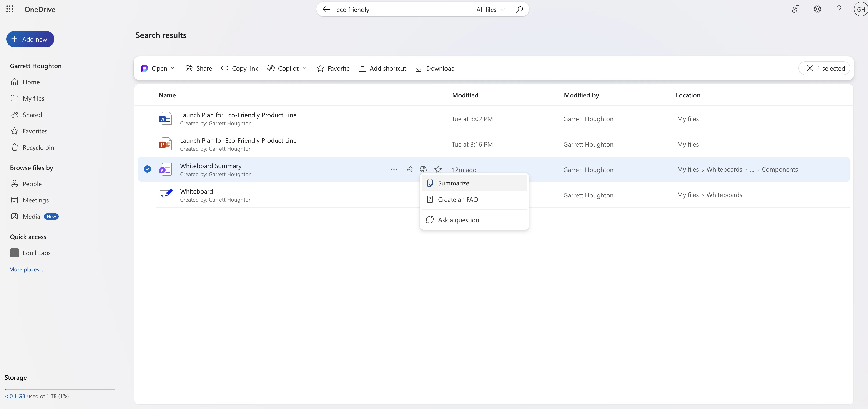Click the Recycle bin sidebar item

[x=38, y=147]
